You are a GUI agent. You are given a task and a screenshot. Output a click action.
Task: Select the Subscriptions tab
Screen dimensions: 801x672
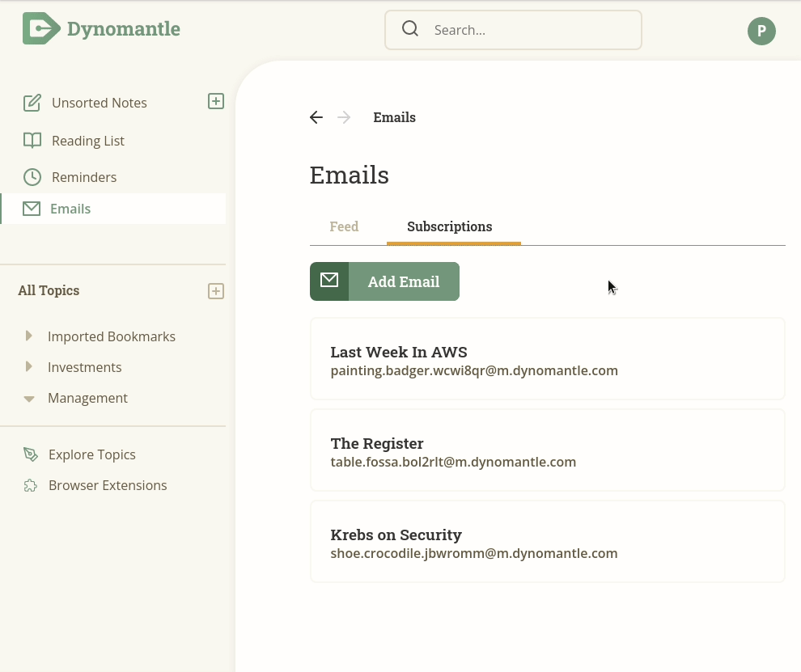tap(450, 226)
